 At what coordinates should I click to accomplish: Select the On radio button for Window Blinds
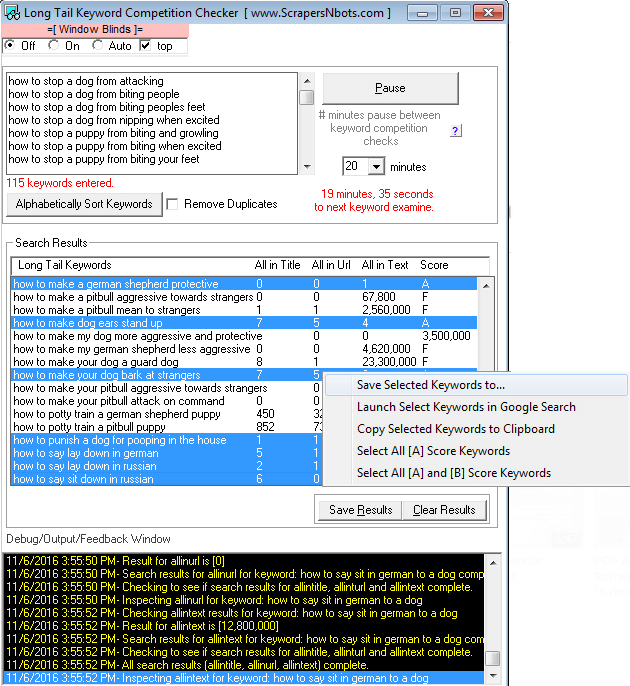click(53, 45)
